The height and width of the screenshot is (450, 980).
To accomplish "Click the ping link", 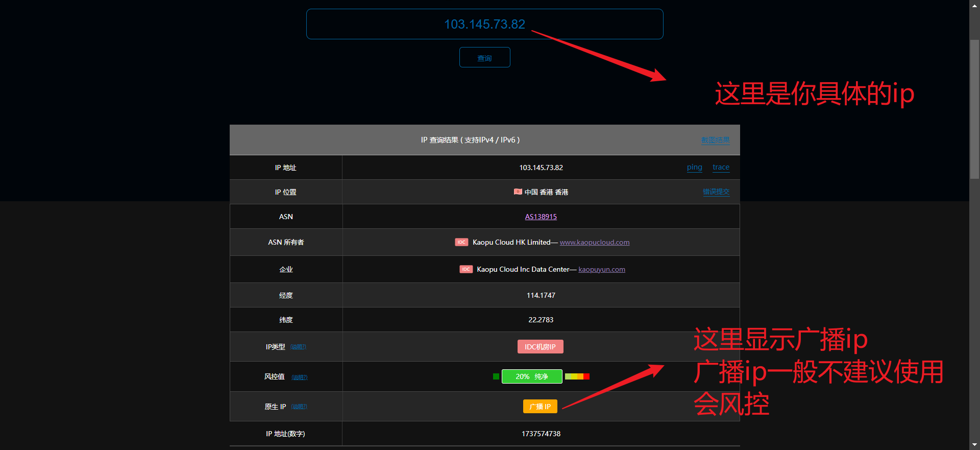I will pos(694,167).
